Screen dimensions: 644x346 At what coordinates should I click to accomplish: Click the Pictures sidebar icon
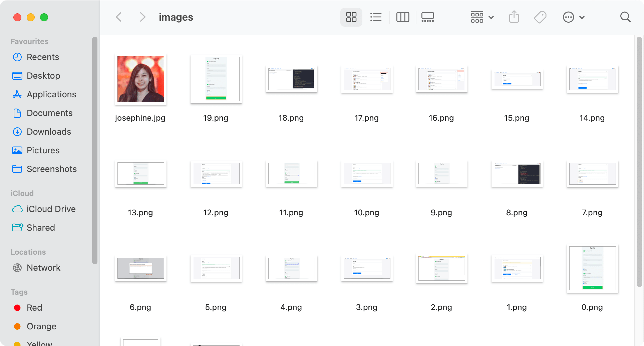point(17,150)
